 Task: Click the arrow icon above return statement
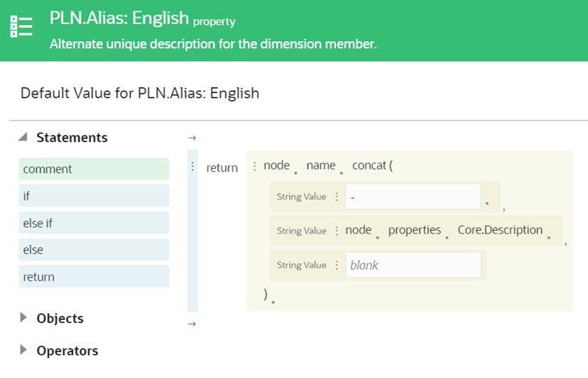pyautogui.click(x=192, y=138)
